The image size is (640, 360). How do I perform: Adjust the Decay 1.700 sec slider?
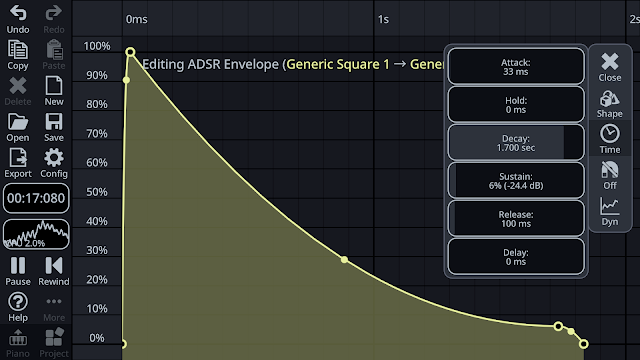pyautogui.click(x=516, y=142)
